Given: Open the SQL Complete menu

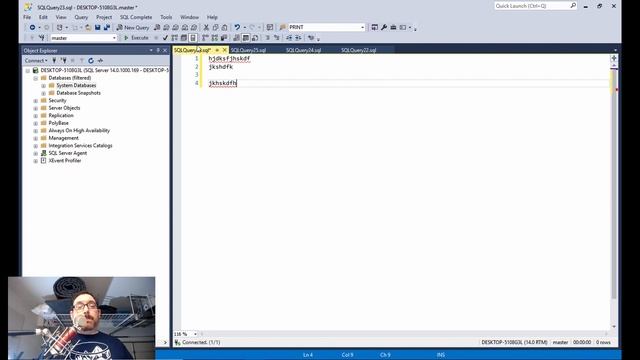Looking at the screenshot, I should tap(136, 17).
